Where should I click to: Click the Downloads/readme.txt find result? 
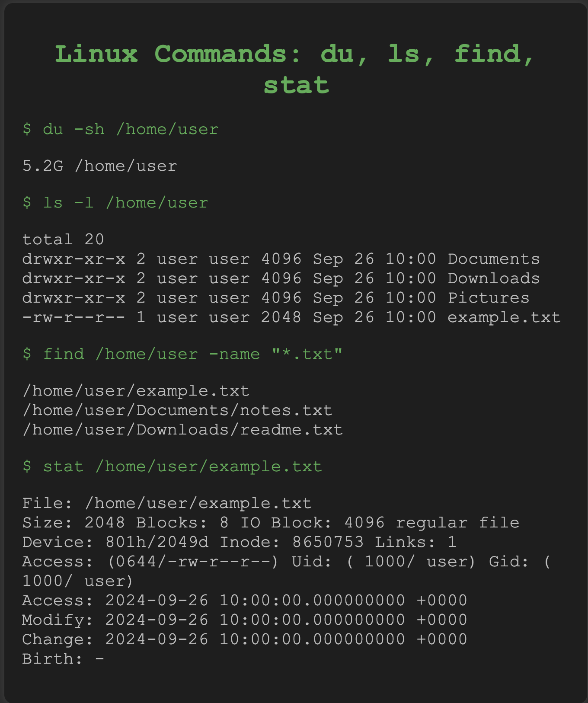click(x=183, y=430)
